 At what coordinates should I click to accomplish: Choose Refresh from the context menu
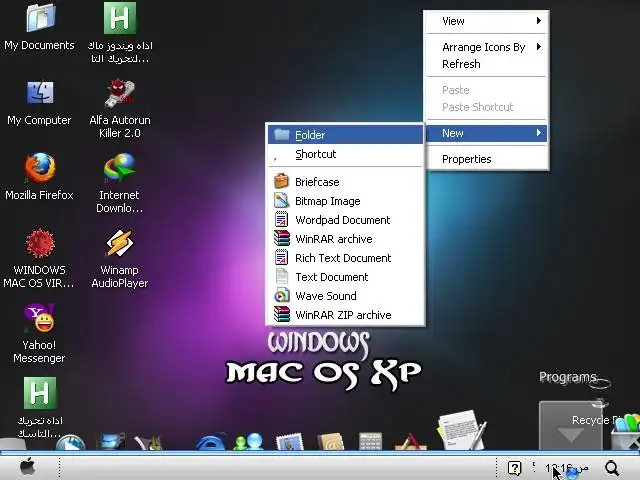click(x=487, y=64)
